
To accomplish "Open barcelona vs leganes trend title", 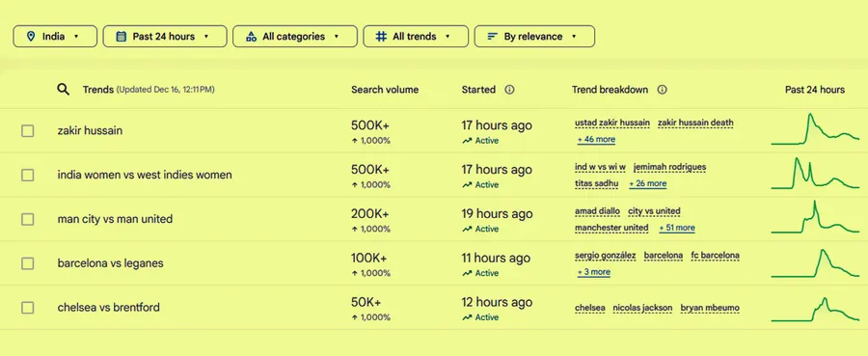I will coord(110,263).
